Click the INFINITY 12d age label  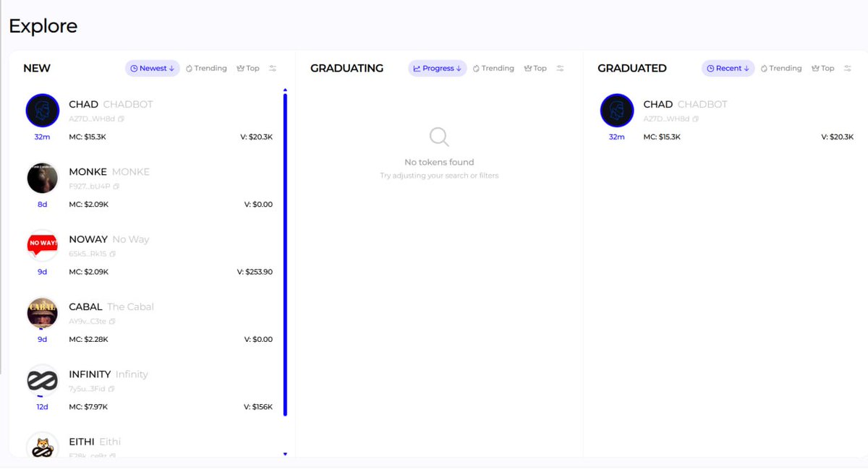click(x=43, y=407)
